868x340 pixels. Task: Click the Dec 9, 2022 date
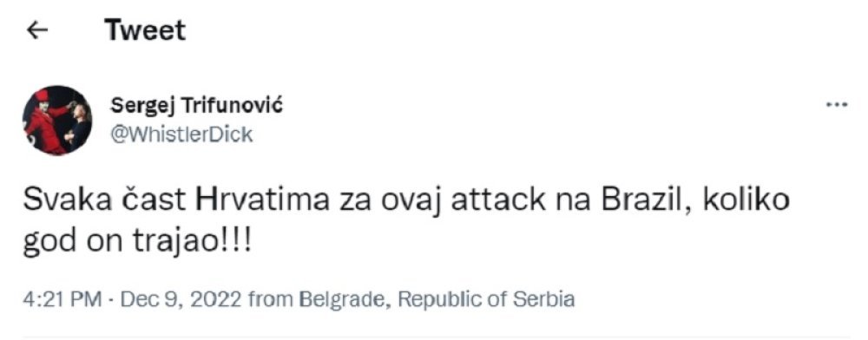pos(181,299)
